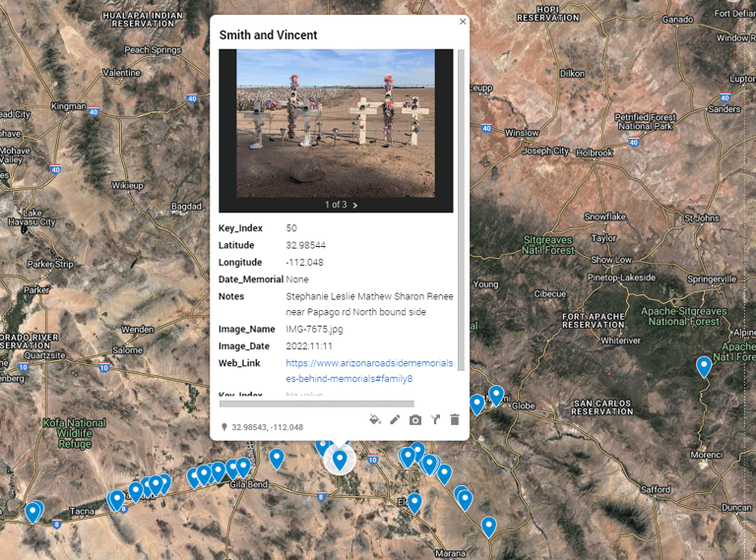Close the Smith and Vincent info popup
Viewport: 756px width, 560px height.
coord(463,22)
